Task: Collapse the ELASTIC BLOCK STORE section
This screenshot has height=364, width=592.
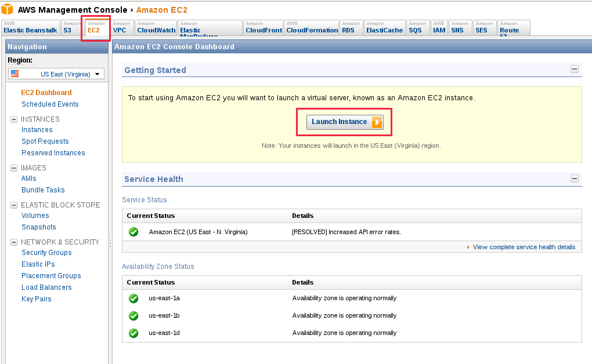Action: tap(14, 205)
